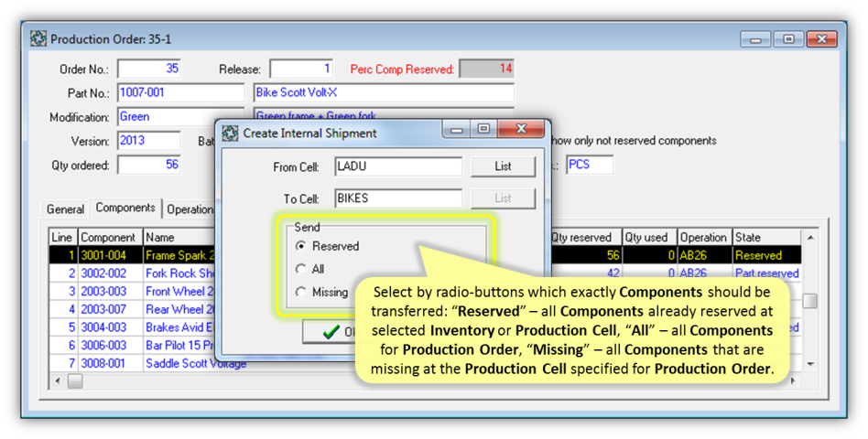
Task: Switch to the Components tab
Action: pyautogui.click(x=125, y=208)
